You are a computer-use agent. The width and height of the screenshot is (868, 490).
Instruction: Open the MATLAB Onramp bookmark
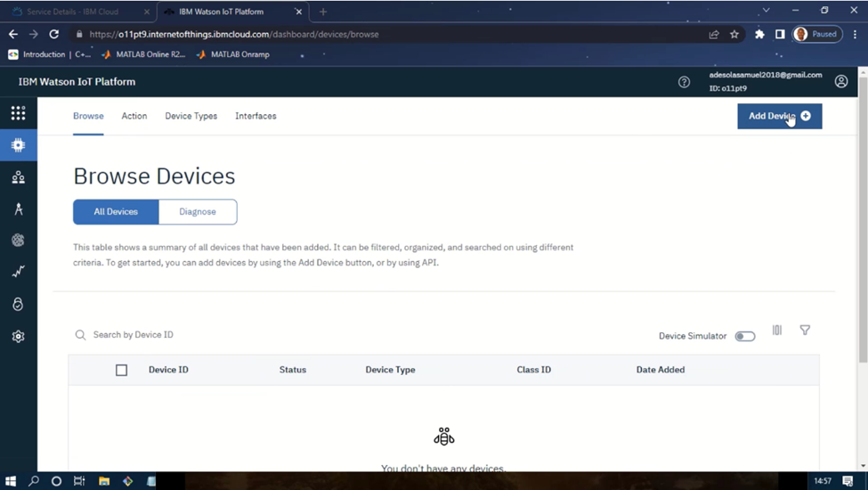(233, 54)
